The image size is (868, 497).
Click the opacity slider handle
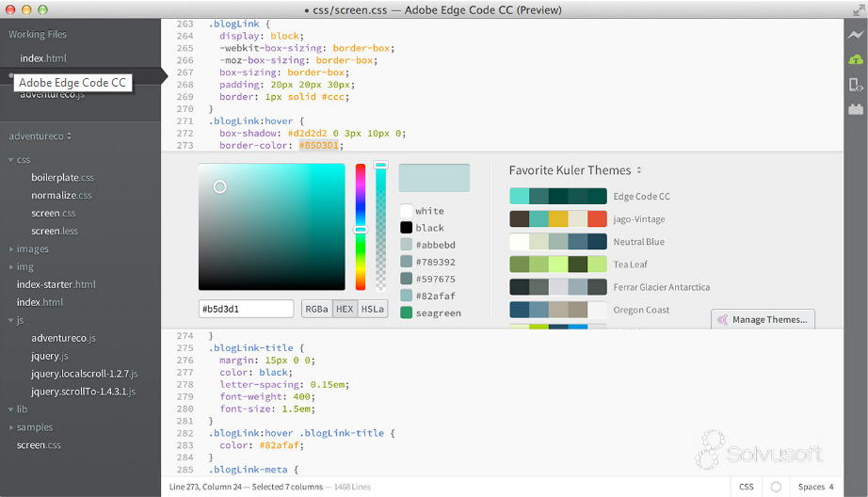381,165
